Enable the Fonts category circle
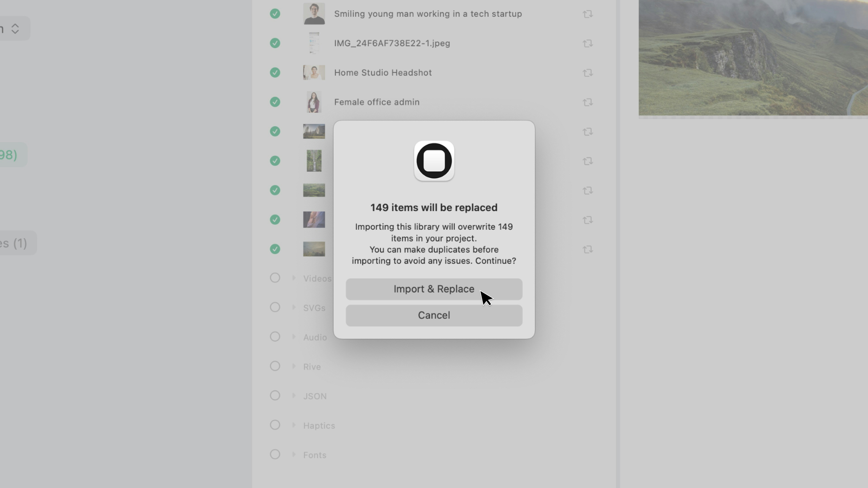 [x=275, y=454]
